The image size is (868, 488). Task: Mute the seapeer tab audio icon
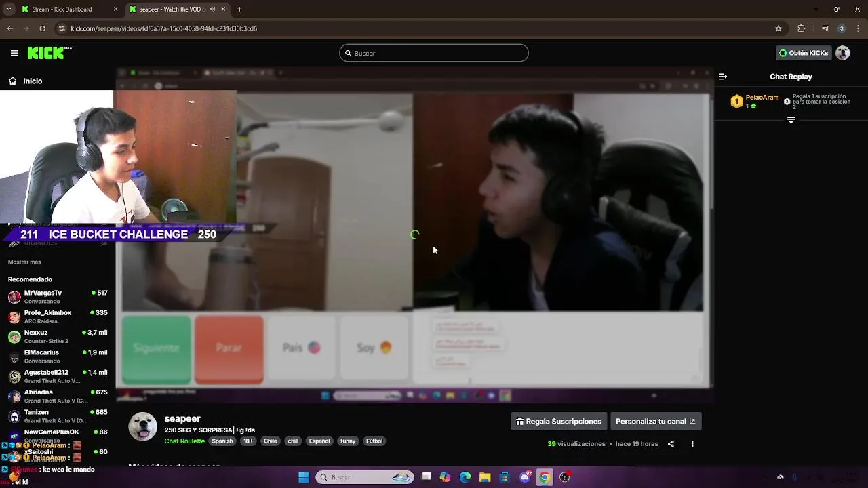pos(212,9)
